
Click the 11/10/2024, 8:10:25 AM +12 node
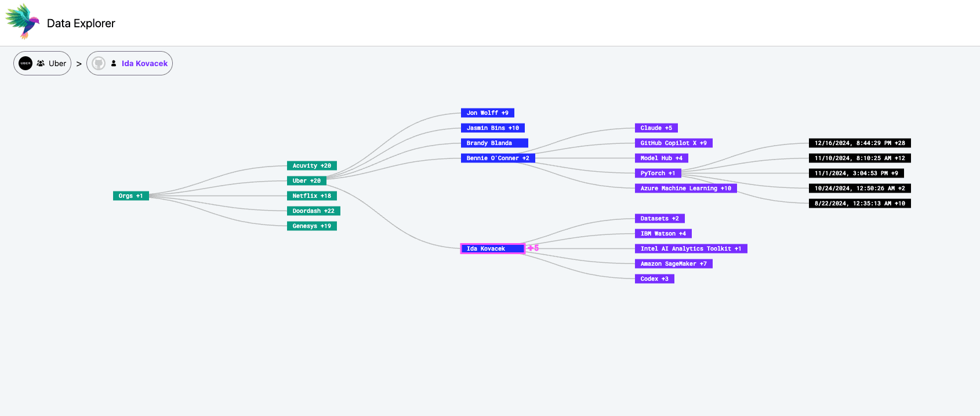pyautogui.click(x=860, y=158)
